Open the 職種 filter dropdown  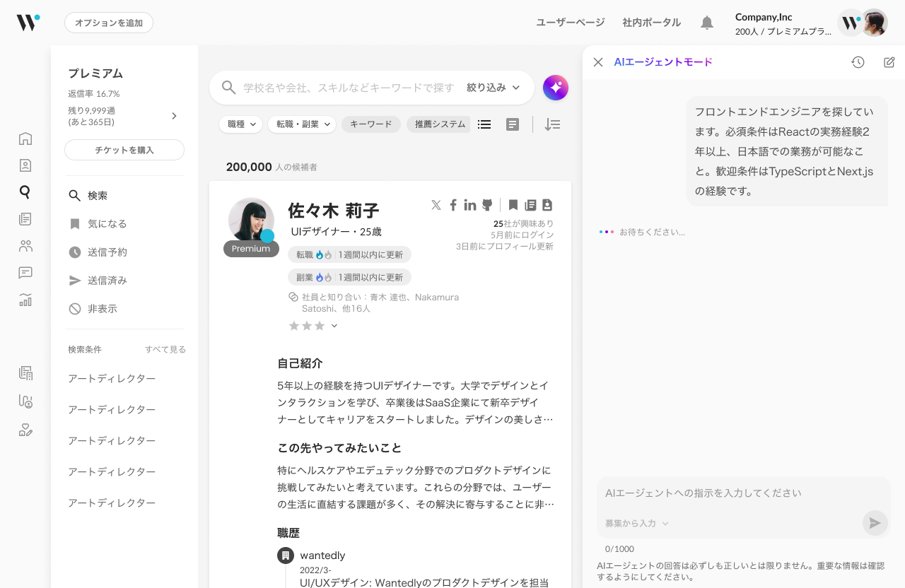240,124
